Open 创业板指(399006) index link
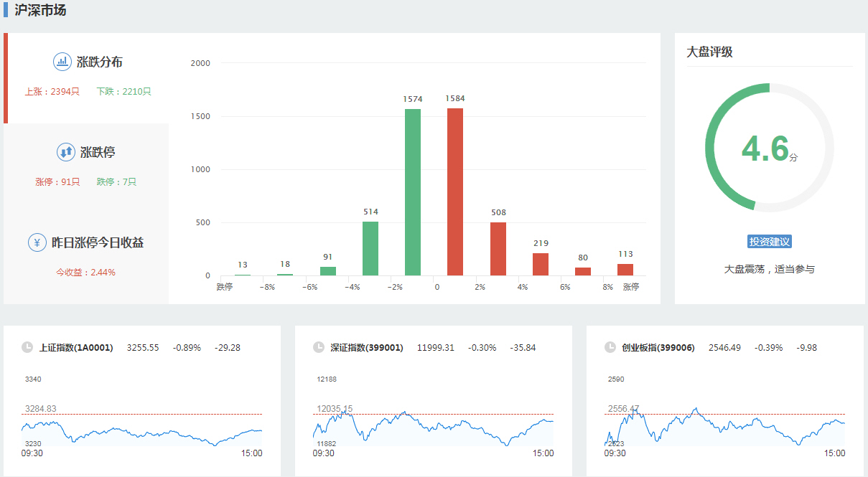868x477 pixels. point(658,348)
